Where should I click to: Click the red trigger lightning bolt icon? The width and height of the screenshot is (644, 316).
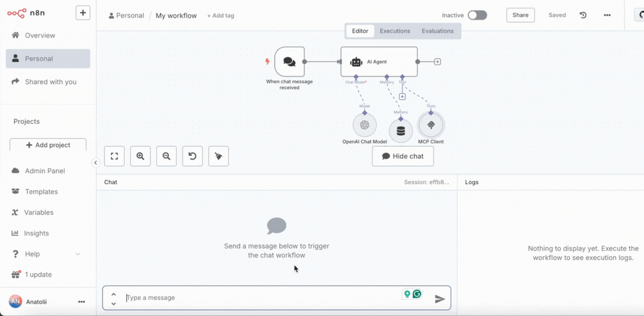[268, 62]
